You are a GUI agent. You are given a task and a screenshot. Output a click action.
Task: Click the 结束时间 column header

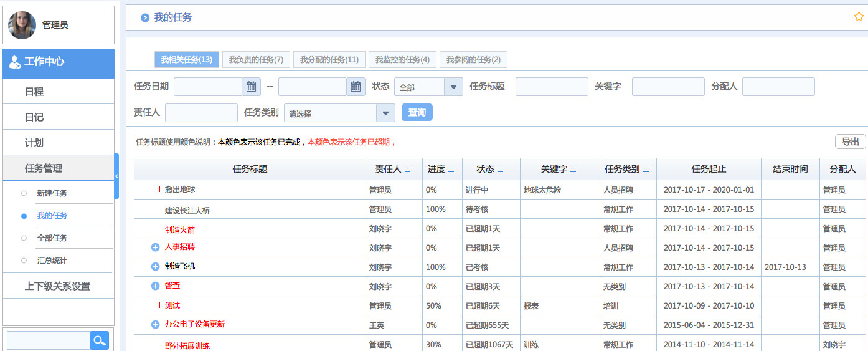point(790,169)
